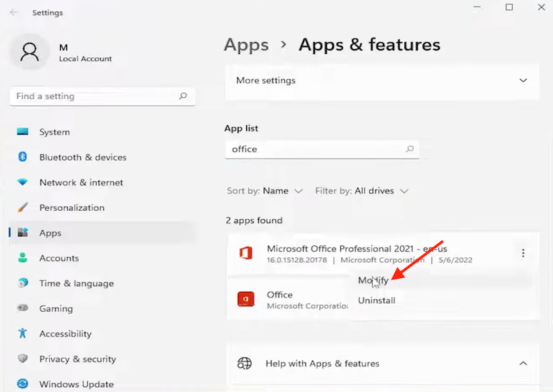This screenshot has width=553, height=392.
Task: Open the Filter by All drives dropdown
Action: [362, 191]
